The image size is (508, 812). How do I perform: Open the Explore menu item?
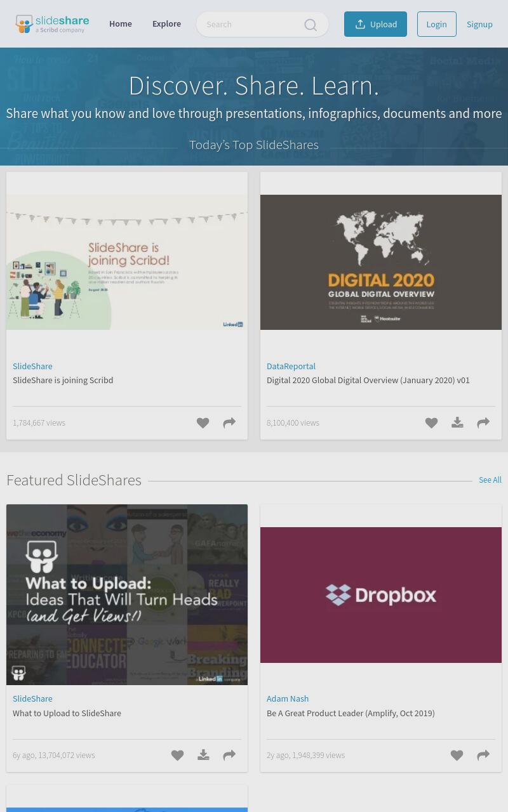pos(166,24)
